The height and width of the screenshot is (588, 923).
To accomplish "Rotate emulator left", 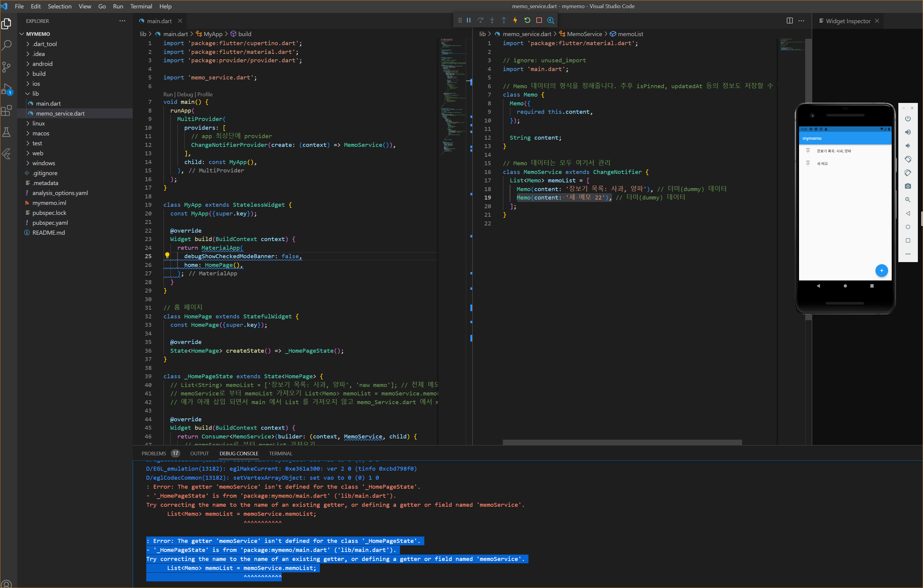I will [x=908, y=159].
